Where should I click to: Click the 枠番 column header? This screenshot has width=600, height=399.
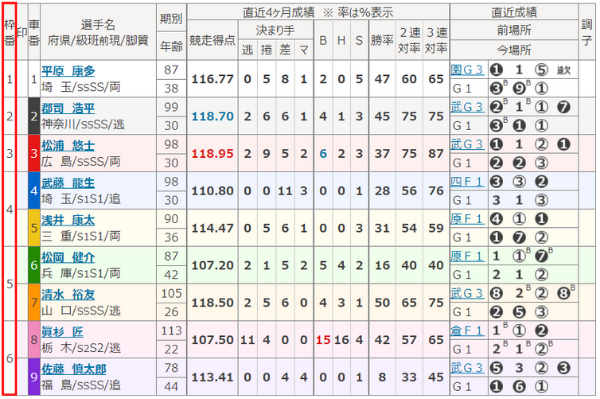[x=10, y=32]
